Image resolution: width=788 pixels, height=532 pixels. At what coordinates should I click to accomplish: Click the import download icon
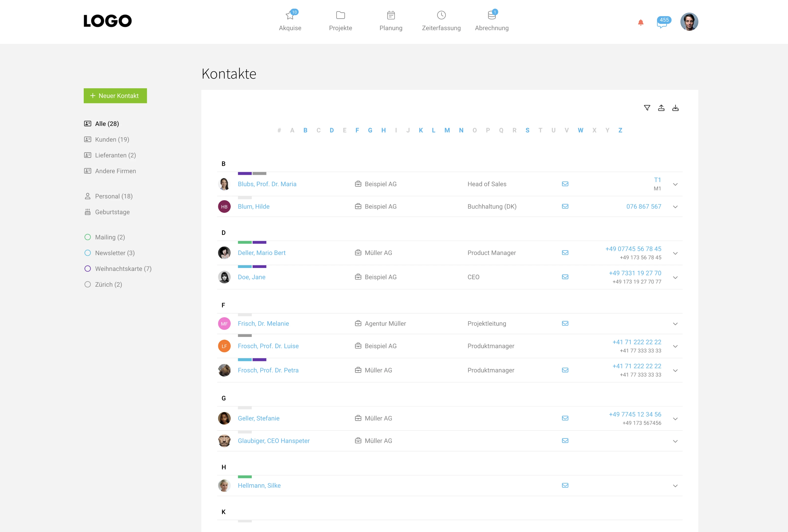(x=675, y=108)
